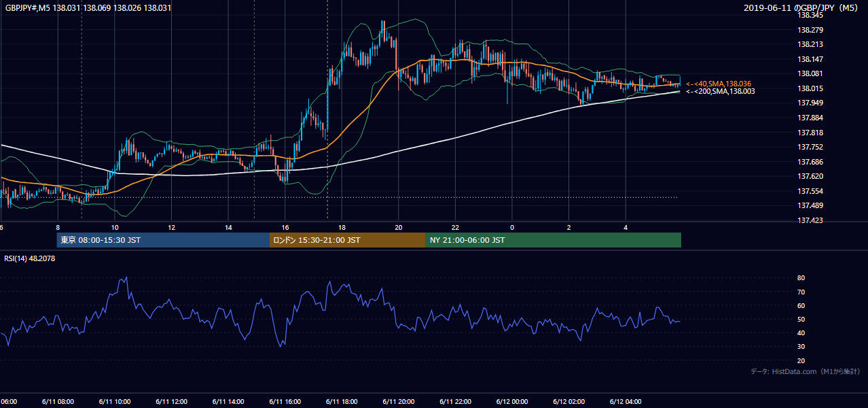868x408 pixels.
Task: Select the 東京 08:00-15:30 JST session bar
Action: tap(164, 240)
